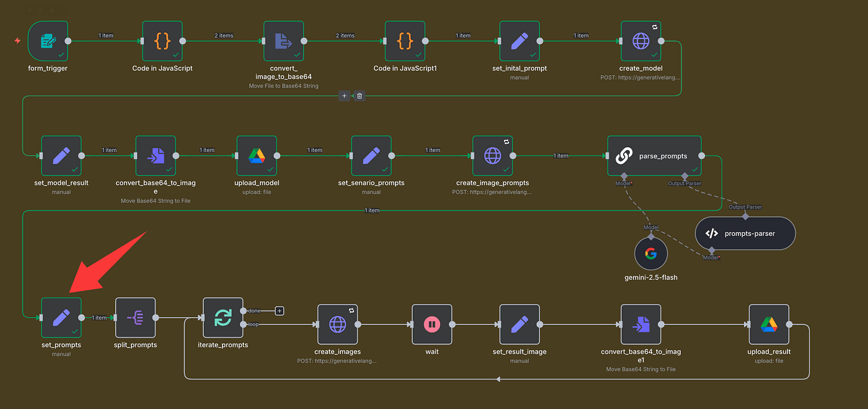Image resolution: width=868 pixels, height=409 pixels.
Task: Open the set_inital_prompt pencil node
Action: (x=520, y=41)
